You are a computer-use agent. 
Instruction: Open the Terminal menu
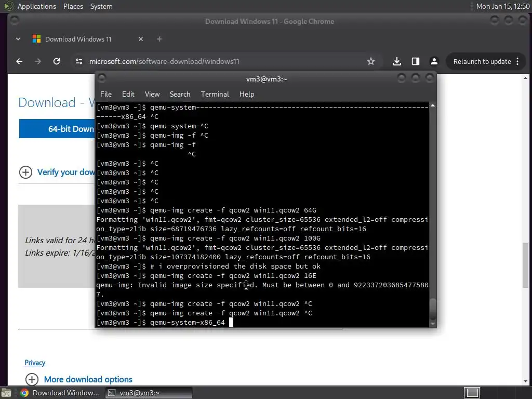point(215,94)
